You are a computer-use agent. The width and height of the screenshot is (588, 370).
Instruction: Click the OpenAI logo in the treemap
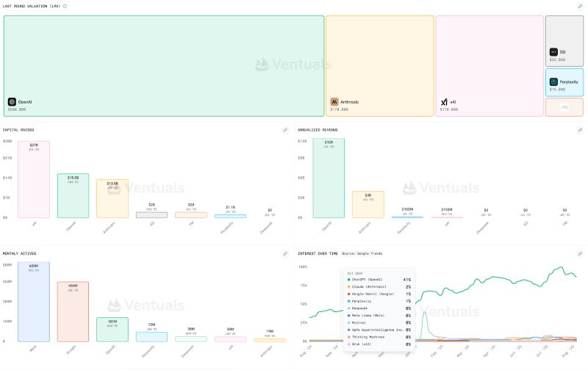point(12,101)
